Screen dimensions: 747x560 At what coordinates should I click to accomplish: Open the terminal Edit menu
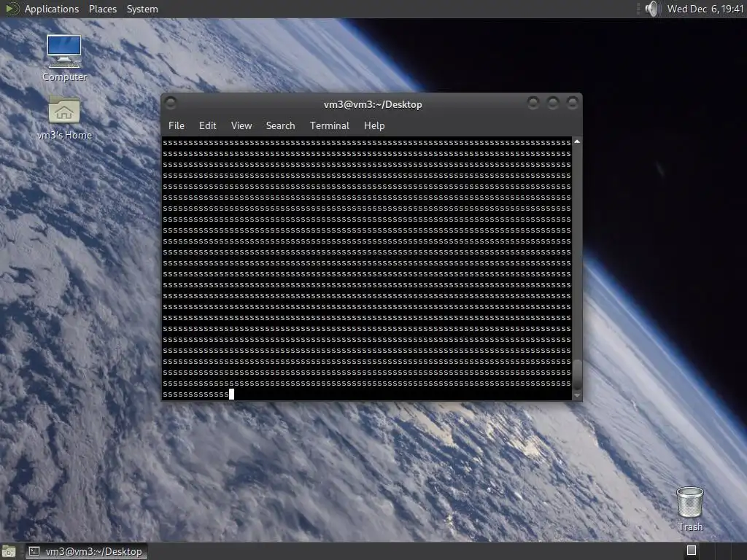tap(207, 125)
